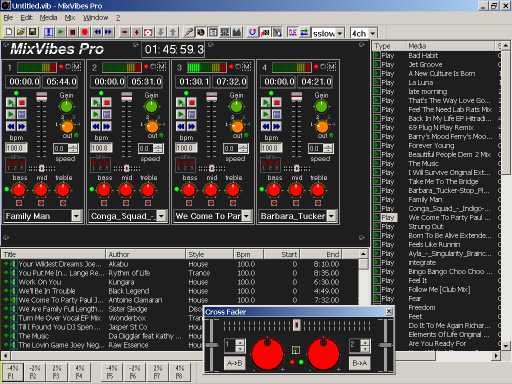Click deck 3 speed spinner arrows
Screen dimensions: 512x384
pyautogui.click(x=244, y=148)
